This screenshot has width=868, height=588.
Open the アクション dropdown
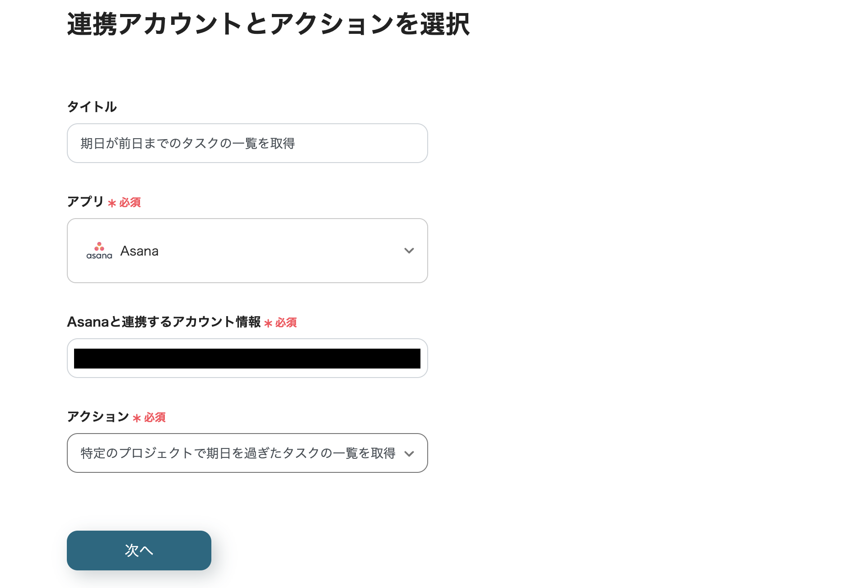pyautogui.click(x=247, y=453)
